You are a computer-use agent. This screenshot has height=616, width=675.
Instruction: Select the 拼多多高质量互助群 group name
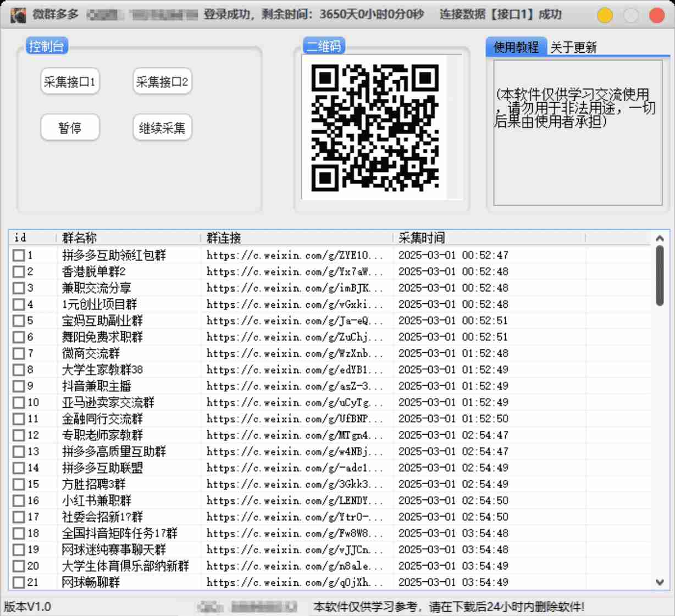click(114, 451)
